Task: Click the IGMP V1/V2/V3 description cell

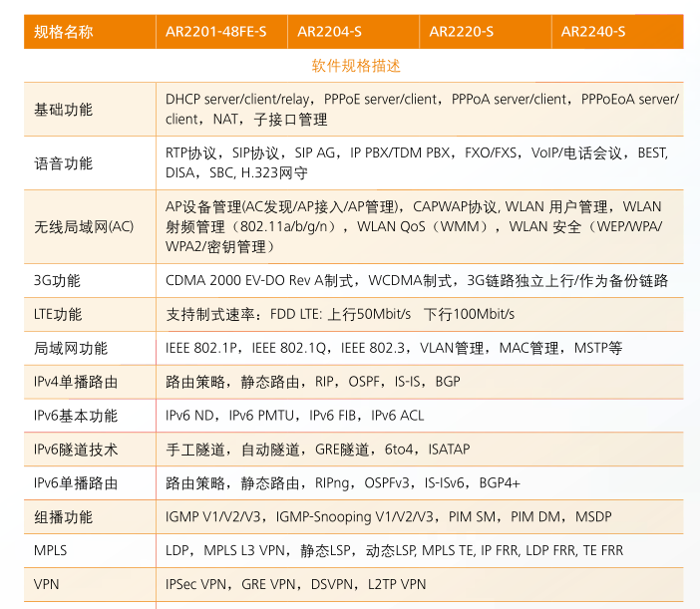Action: [x=420, y=516]
